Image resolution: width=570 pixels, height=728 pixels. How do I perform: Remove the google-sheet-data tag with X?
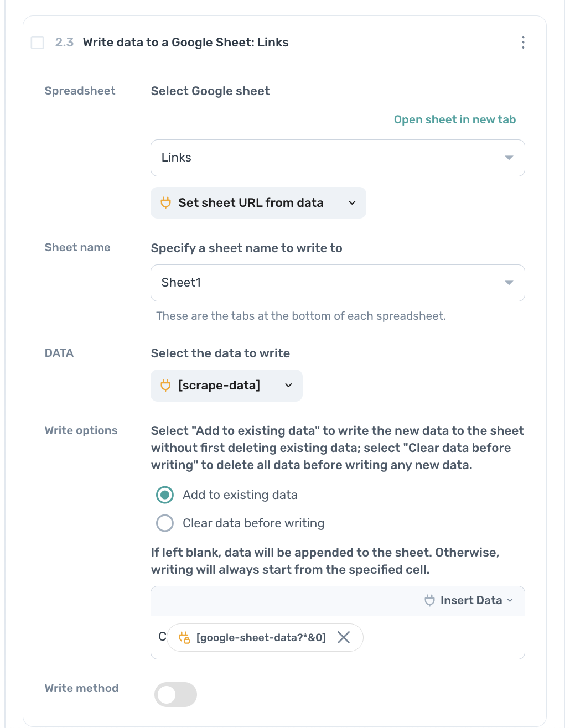[x=344, y=638]
